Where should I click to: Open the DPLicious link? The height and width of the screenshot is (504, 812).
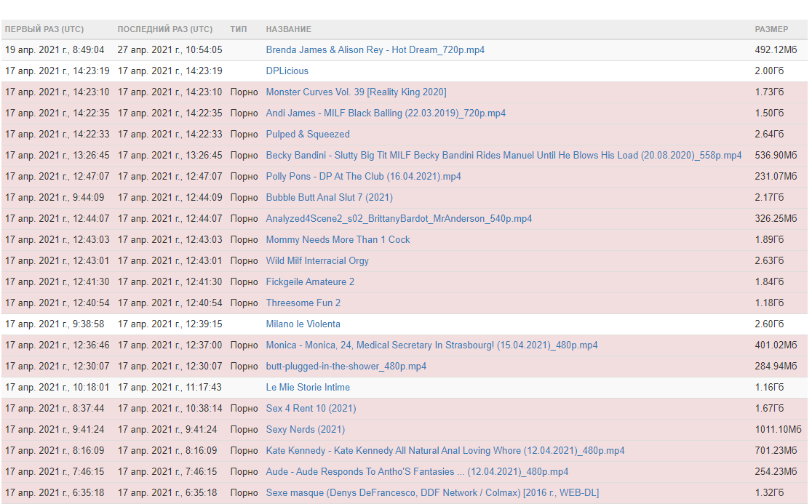[287, 71]
